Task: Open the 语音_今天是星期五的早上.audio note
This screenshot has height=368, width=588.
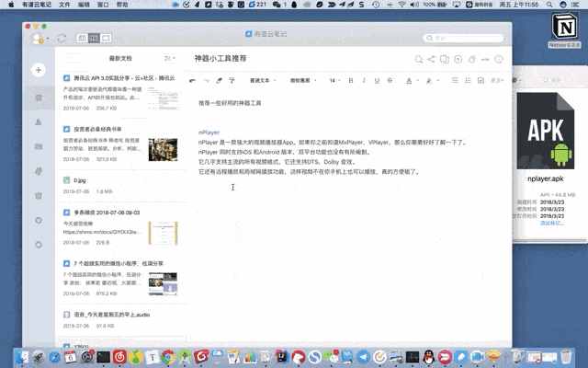Action: tap(121, 320)
